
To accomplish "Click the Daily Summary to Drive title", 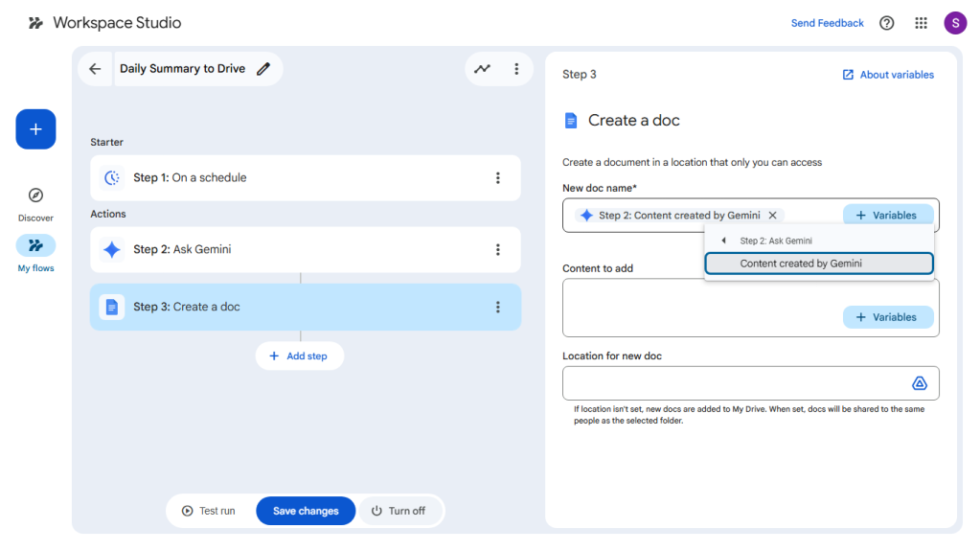I will point(183,69).
